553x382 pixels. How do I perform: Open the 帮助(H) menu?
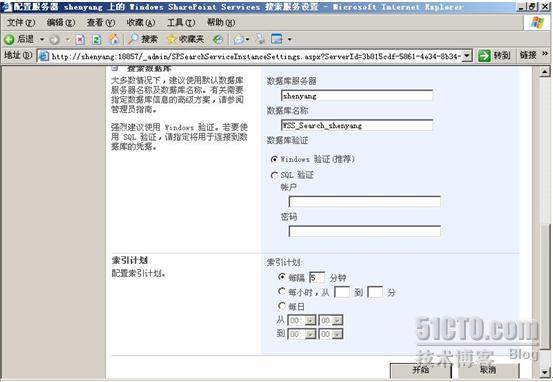221,23
